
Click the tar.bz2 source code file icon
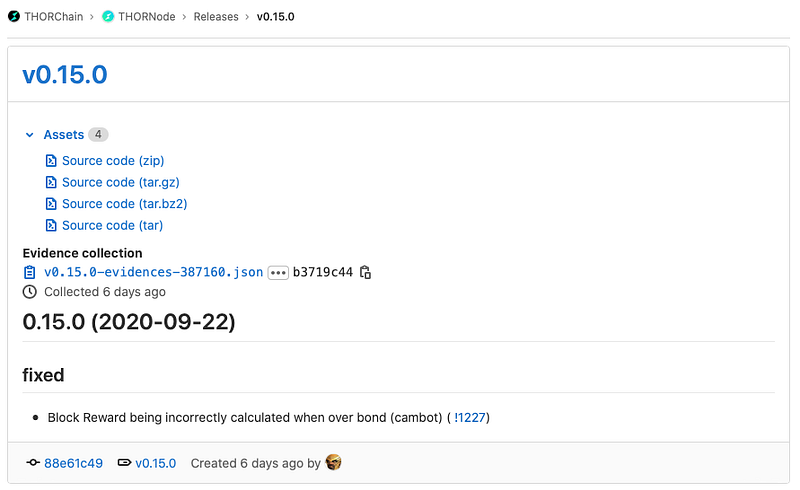tap(51, 204)
